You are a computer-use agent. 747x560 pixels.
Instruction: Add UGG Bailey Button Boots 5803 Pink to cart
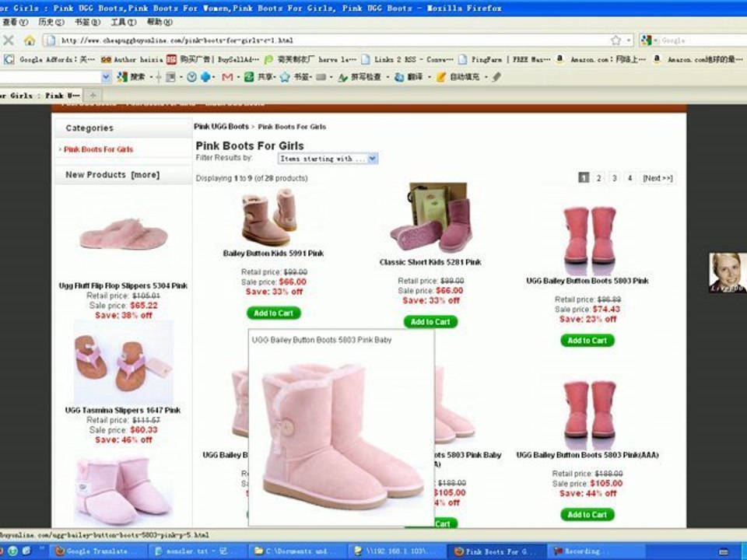(x=587, y=341)
